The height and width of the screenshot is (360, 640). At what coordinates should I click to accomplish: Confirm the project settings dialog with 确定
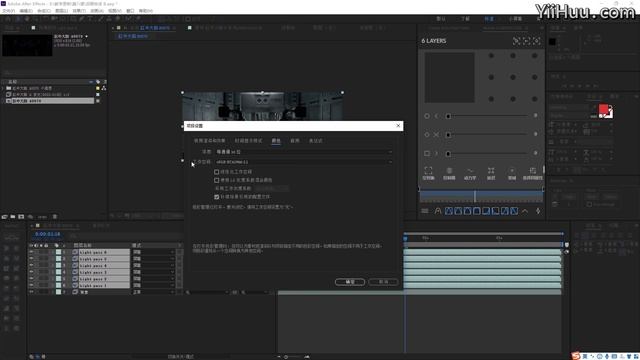click(350, 282)
